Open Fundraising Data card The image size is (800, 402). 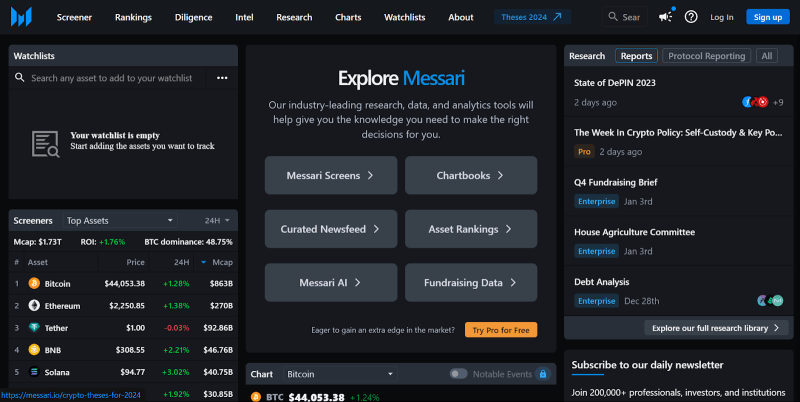[x=471, y=283]
